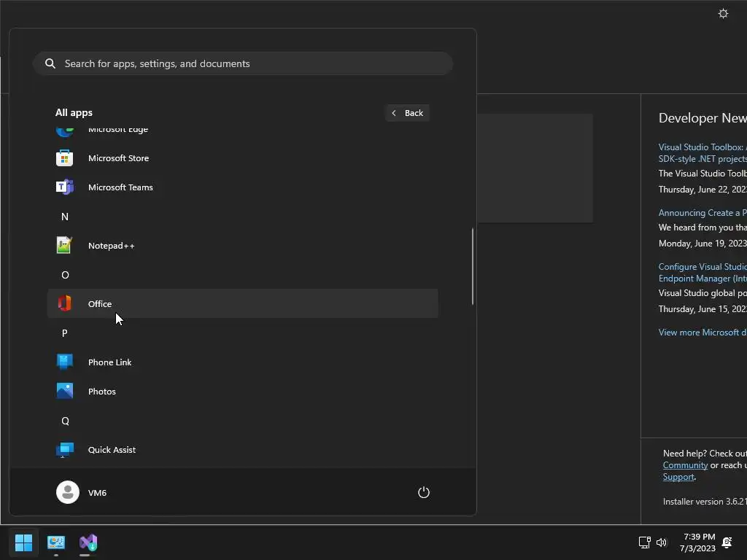Open the power options button
The height and width of the screenshot is (560, 747).
point(424,492)
